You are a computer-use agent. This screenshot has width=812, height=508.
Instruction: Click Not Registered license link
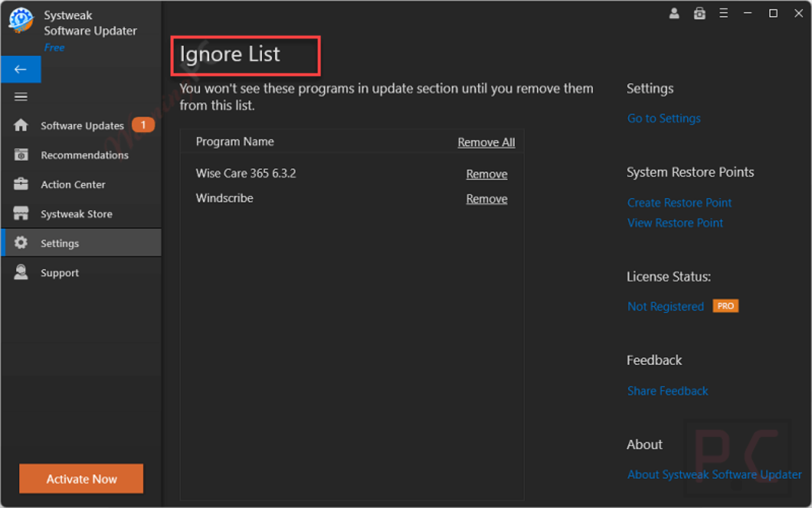click(666, 306)
